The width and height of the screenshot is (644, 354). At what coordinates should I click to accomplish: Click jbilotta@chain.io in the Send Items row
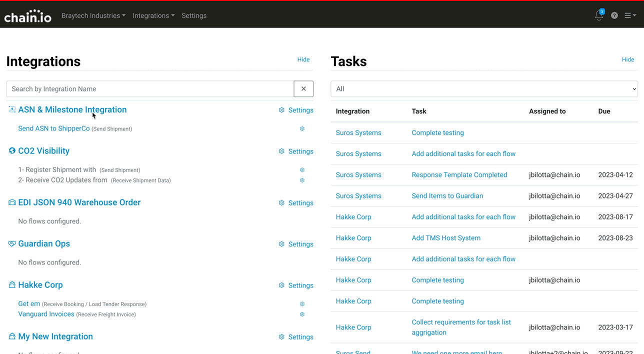(x=554, y=196)
